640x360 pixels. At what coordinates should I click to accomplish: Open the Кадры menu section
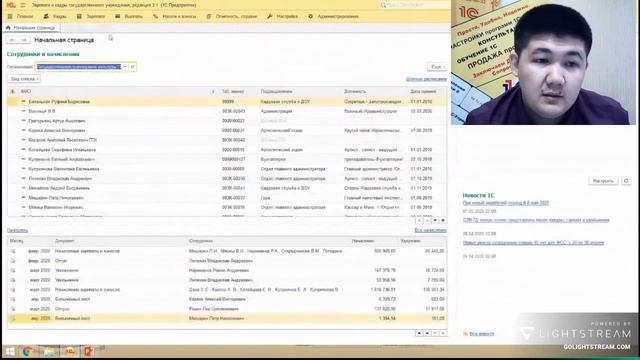pyautogui.click(x=55, y=16)
